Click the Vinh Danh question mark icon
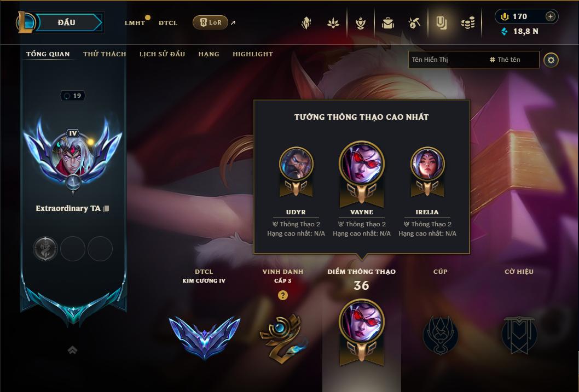 [283, 295]
